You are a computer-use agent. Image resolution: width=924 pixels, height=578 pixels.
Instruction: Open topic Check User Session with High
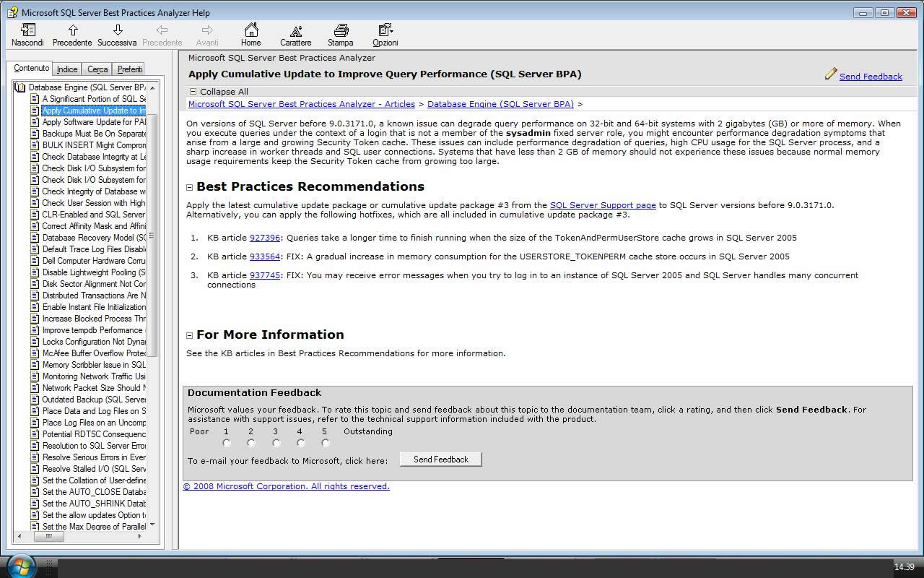(x=94, y=203)
